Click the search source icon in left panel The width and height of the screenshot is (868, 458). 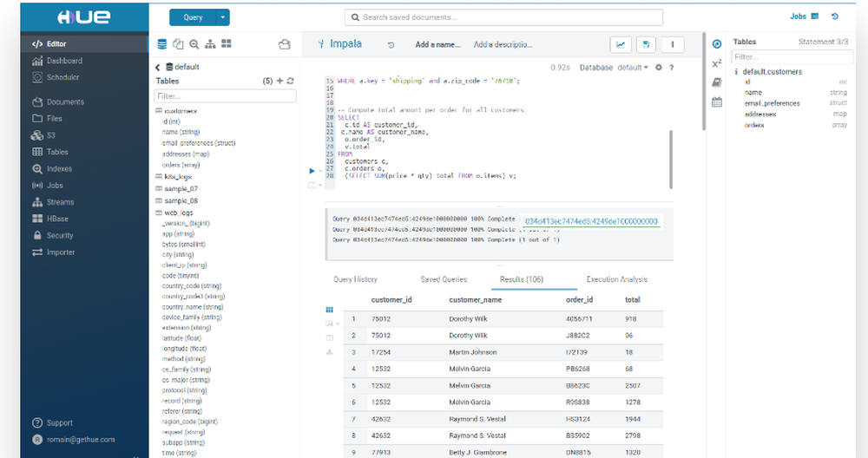coord(194,44)
